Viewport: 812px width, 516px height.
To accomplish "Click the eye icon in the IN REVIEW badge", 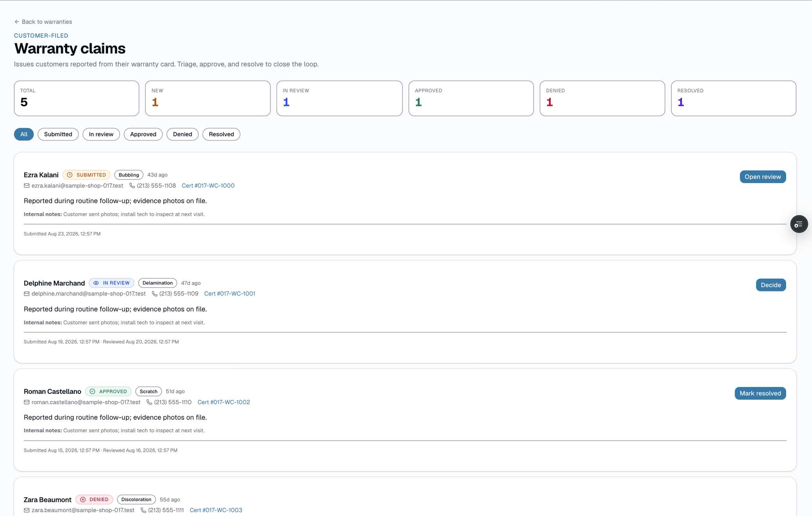I will [x=96, y=283].
